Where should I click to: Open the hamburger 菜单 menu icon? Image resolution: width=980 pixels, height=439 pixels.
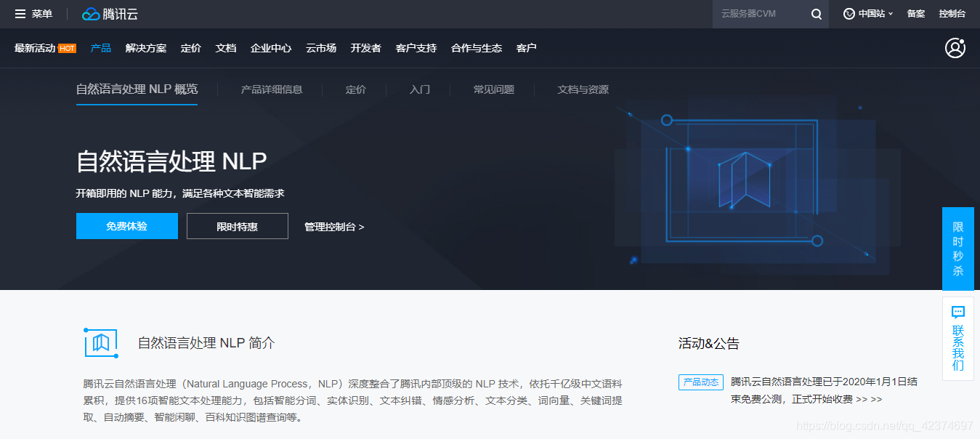[x=20, y=14]
